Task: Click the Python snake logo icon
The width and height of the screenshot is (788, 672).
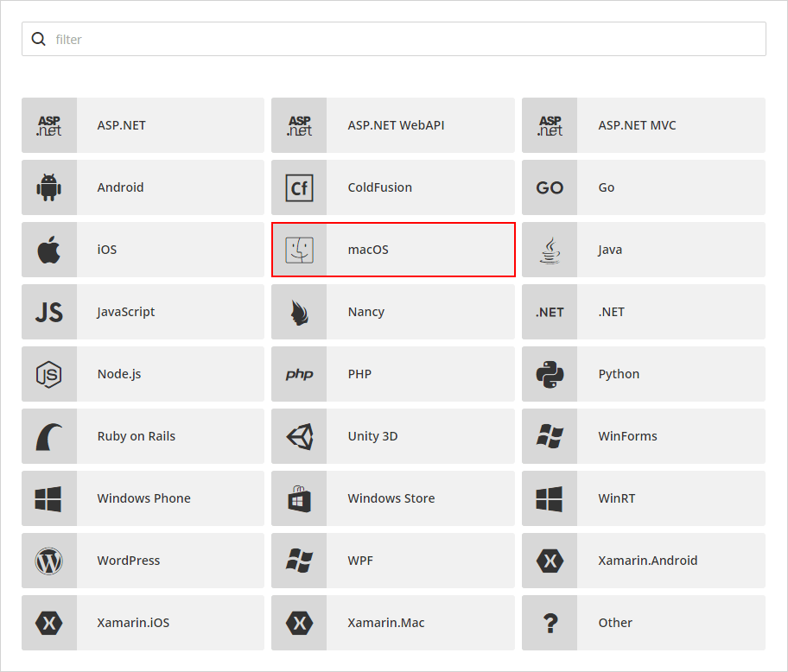Action: pos(550,374)
